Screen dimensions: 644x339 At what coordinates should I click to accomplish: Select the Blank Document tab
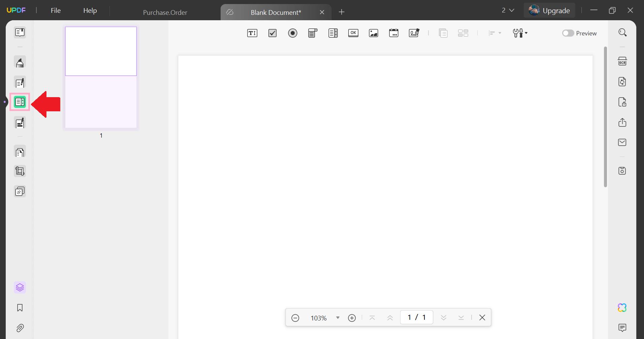(x=276, y=12)
